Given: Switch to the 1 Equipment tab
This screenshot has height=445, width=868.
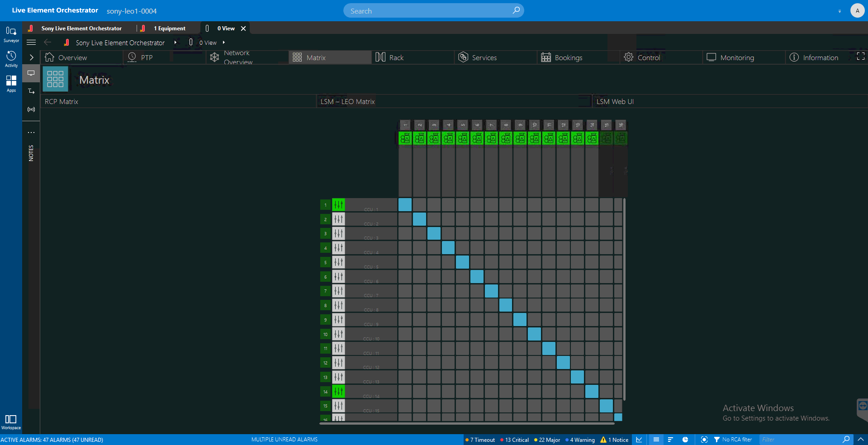Looking at the screenshot, I should click(x=169, y=28).
